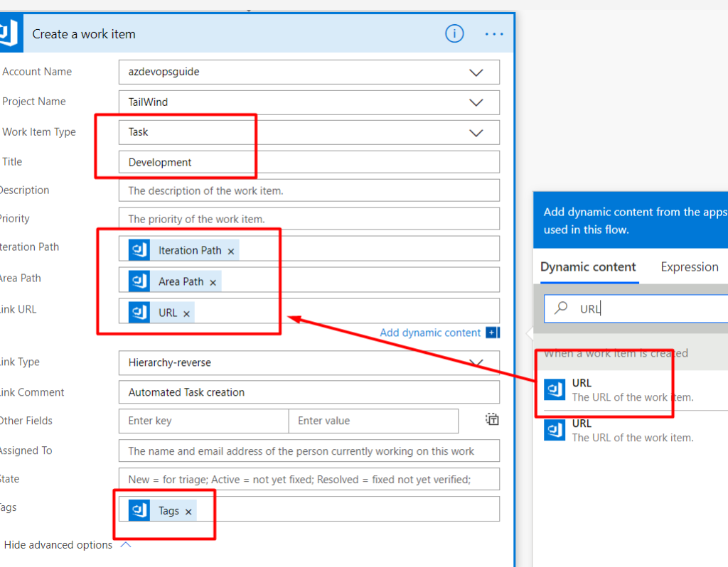
Task: Switch to the Expression tab
Action: coord(689,267)
